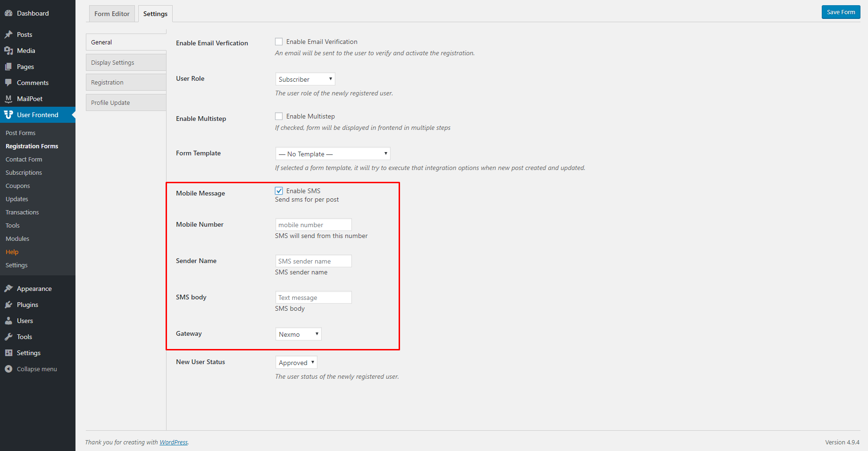Click the MailPoet M icon
Screen dimensions: 868x451
click(x=8, y=99)
